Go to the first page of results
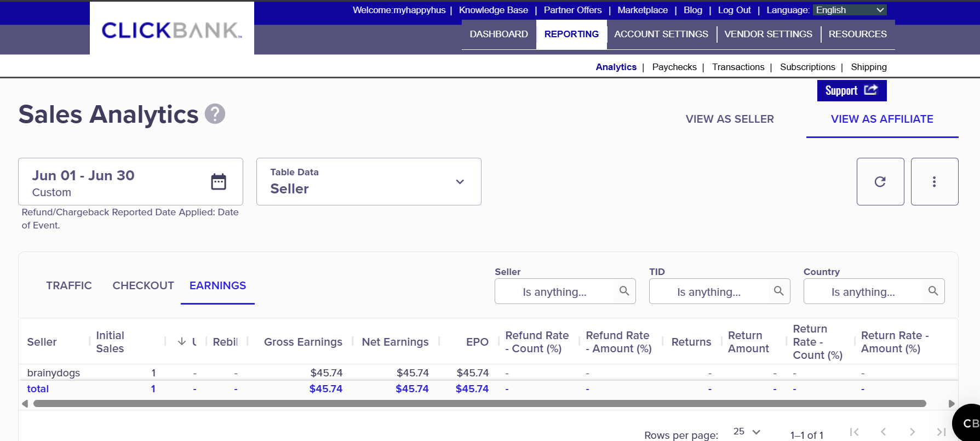 (x=854, y=432)
